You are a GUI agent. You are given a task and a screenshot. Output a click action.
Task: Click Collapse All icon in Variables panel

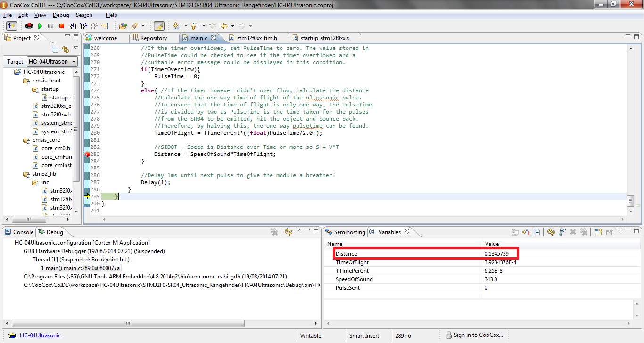point(537,232)
